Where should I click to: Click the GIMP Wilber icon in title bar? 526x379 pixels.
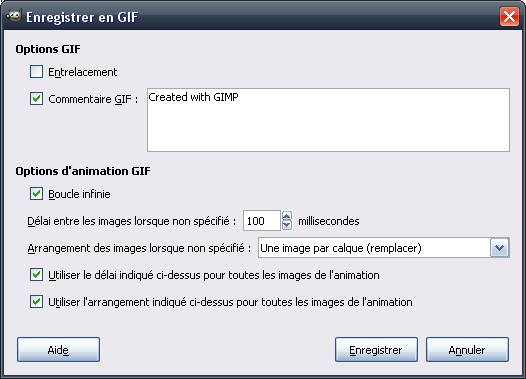tap(14, 15)
